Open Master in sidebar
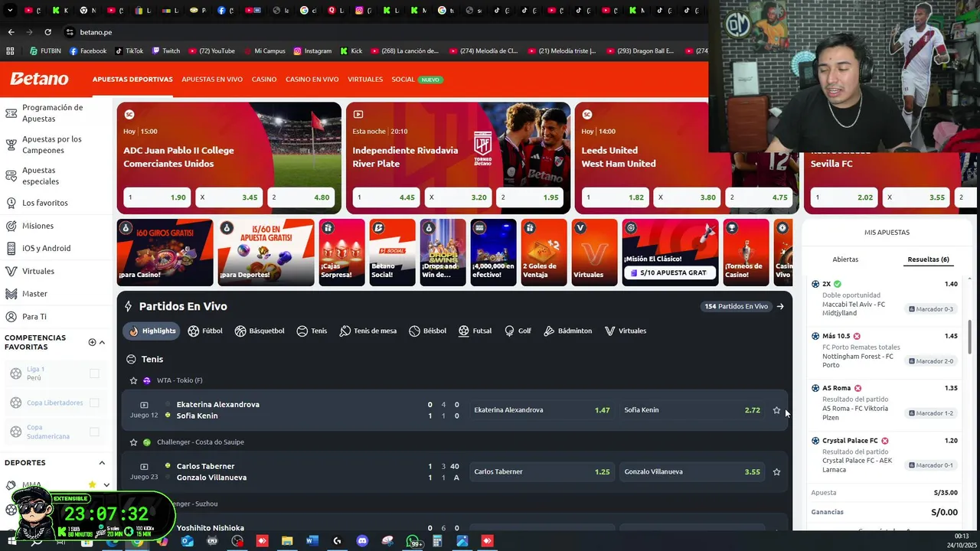This screenshot has height=551, width=980. point(34,294)
